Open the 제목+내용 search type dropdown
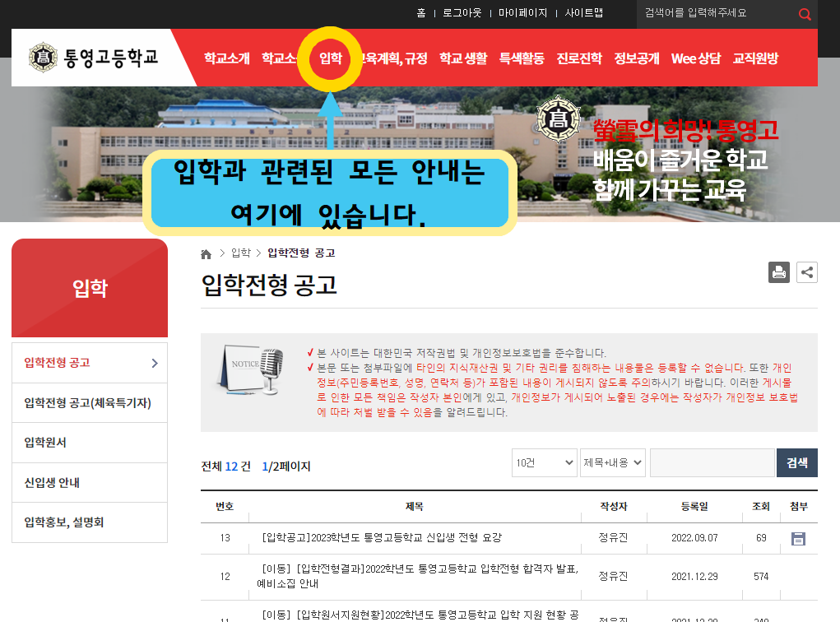 click(x=612, y=463)
